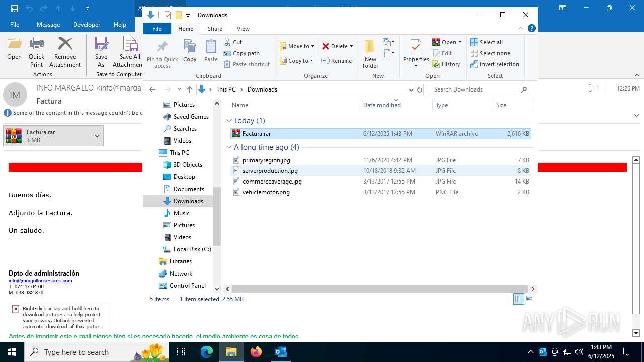
Task: Select Factura.rar file
Action: point(380,134)
